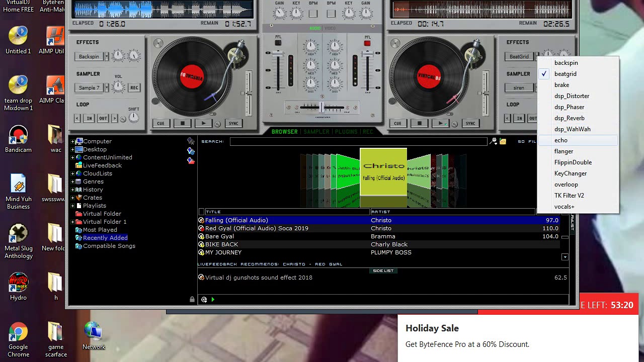Expand the Genres tree node
This screenshot has width=644, height=362.
72,182
